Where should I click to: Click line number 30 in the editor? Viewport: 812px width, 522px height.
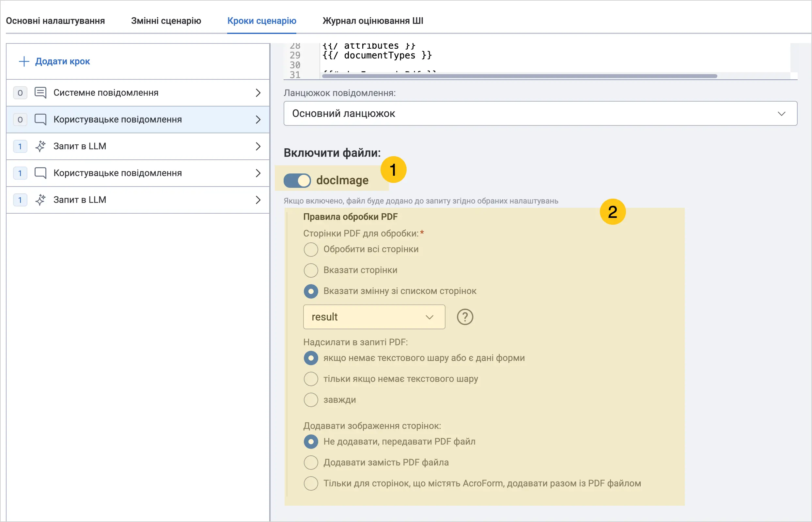tap(295, 65)
